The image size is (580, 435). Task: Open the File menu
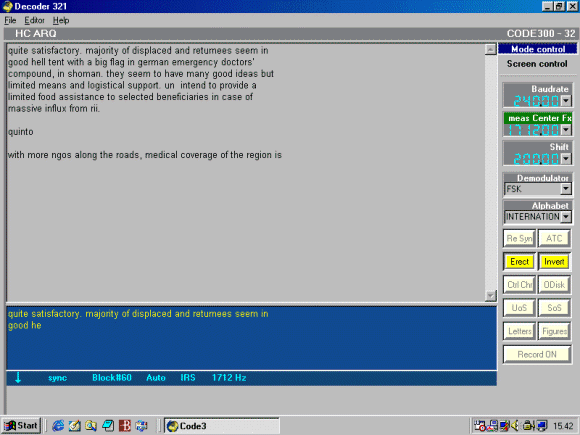pos(10,20)
